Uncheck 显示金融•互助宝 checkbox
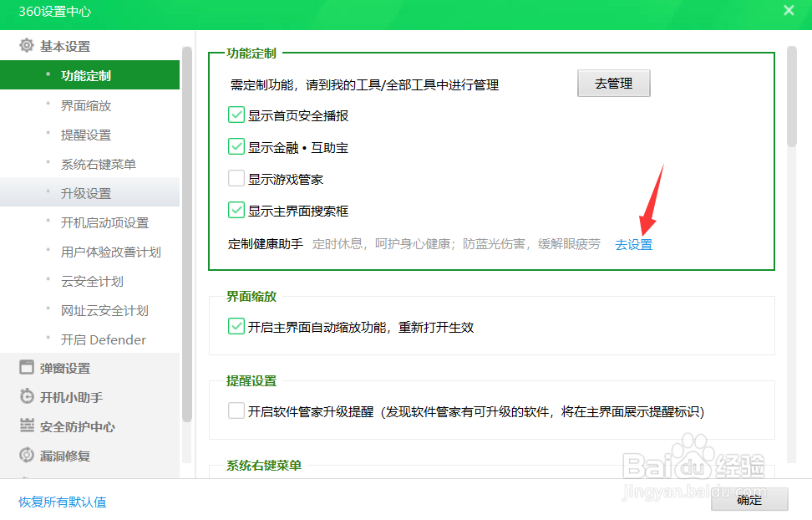Image resolution: width=812 pixels, height=520 pixels. pyautogui.click(x=236, y=146)
